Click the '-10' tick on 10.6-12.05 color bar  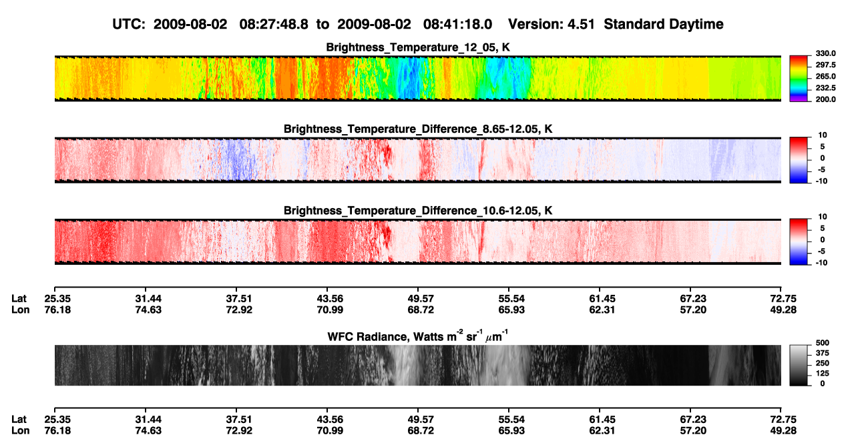821,262
